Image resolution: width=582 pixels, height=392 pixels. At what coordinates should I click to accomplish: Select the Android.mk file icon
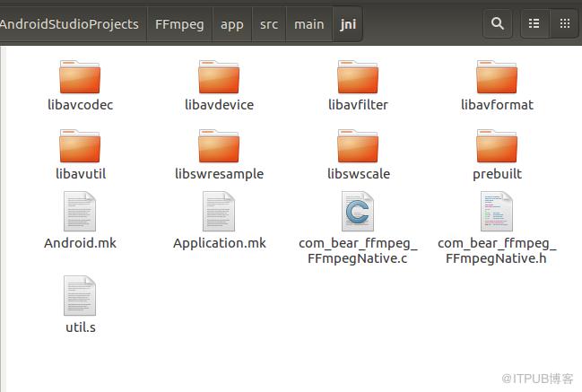pos(80,211)
